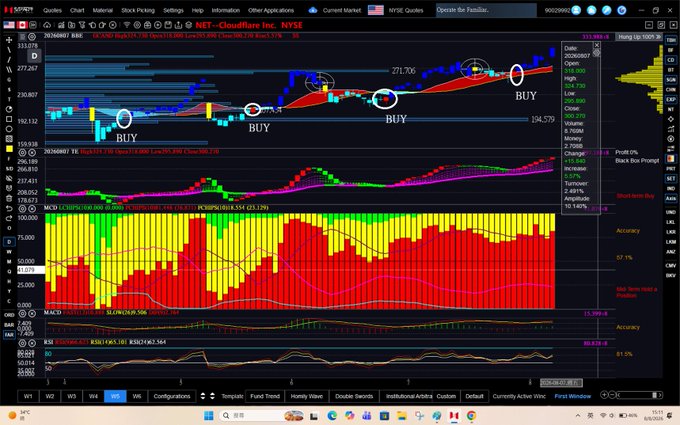This screenshot has width=680, height=425.
Task: Open the NYSE Quotes selector
Action: [405, 10]
